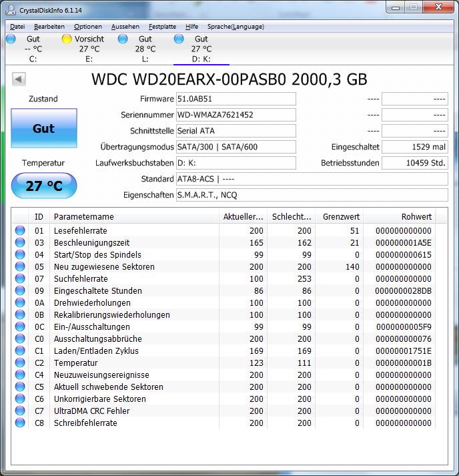Viewport: 459px width, 476px height.
Task: Click the Grenzwert column header
Action: point(340,217)
